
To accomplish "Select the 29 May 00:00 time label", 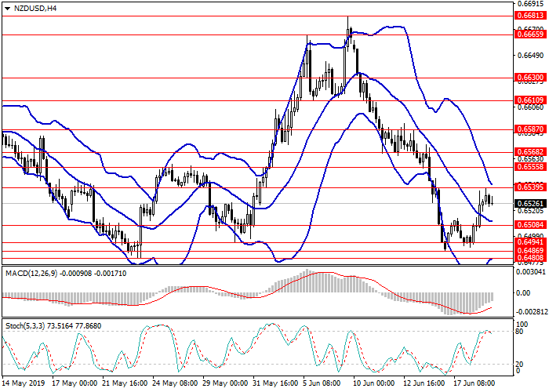I will point(226,383).
